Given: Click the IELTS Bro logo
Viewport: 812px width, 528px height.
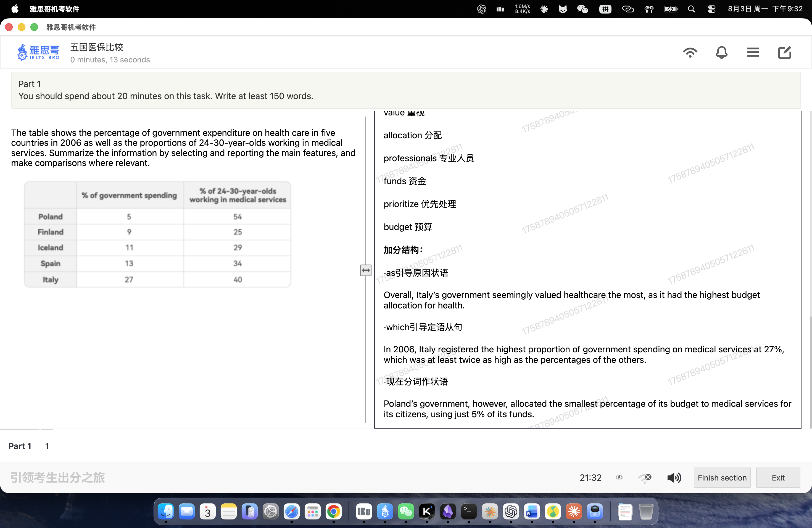Looking at the screenshot, I should (38, 52).
